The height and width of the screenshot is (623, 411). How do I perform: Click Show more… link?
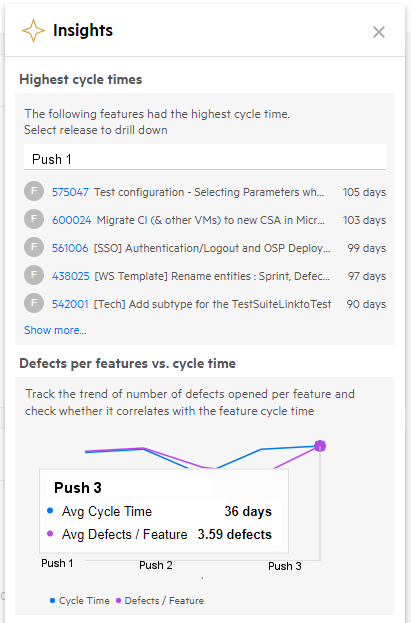(55, 330)
